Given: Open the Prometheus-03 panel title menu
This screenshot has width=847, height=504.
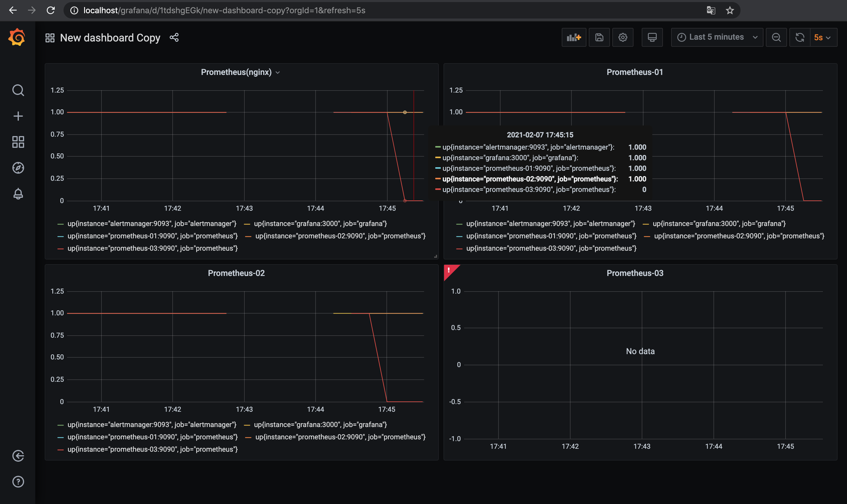Looking at the screenshot, I should (x=635, y=273).
